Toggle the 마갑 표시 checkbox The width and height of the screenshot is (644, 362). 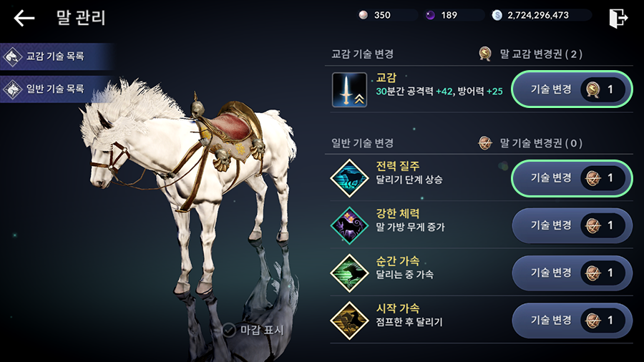point(229,330)
